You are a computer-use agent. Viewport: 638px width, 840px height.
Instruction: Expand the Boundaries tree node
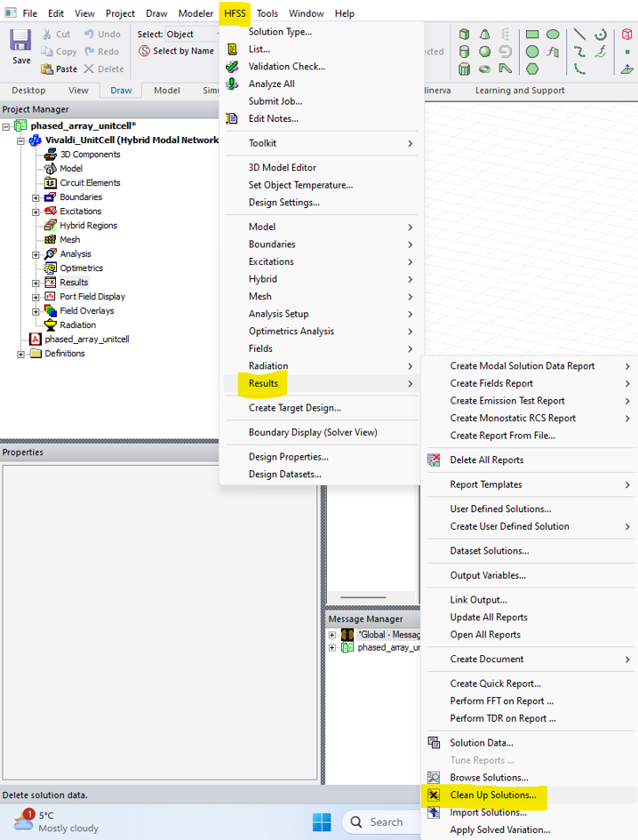(x=36, y=197)
